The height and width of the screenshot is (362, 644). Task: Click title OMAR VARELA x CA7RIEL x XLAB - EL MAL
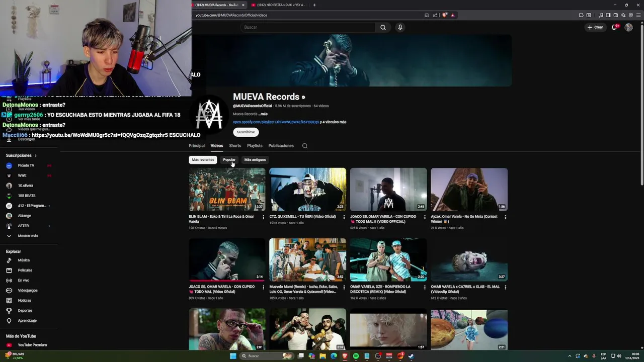(x=465, y=289)
